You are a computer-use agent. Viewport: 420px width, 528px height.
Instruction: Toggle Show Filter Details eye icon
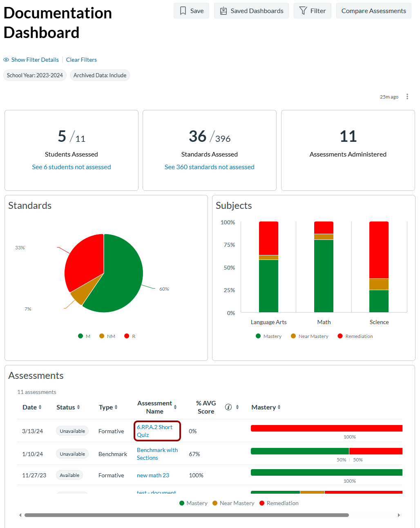6,60
